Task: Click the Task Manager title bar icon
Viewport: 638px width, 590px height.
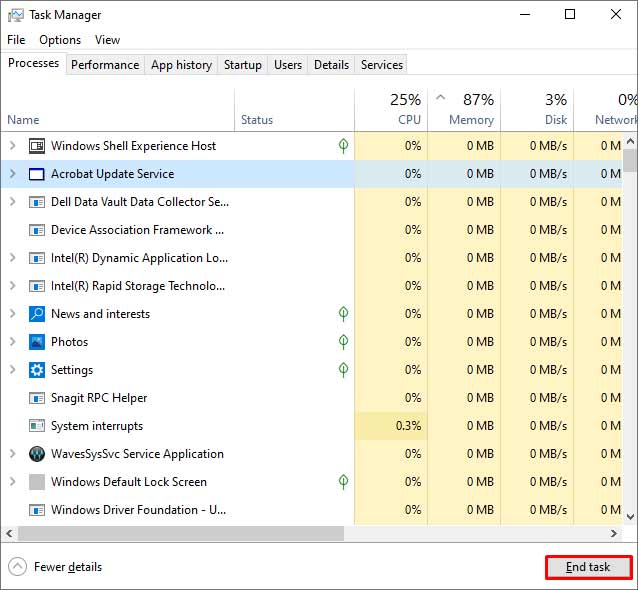Action: coord(15,15)
